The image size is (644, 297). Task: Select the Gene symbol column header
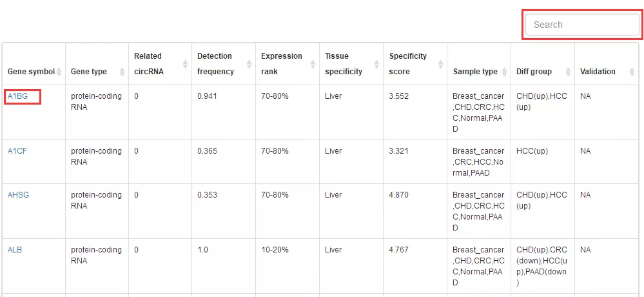pyautogui.click(x=34, y=64)
